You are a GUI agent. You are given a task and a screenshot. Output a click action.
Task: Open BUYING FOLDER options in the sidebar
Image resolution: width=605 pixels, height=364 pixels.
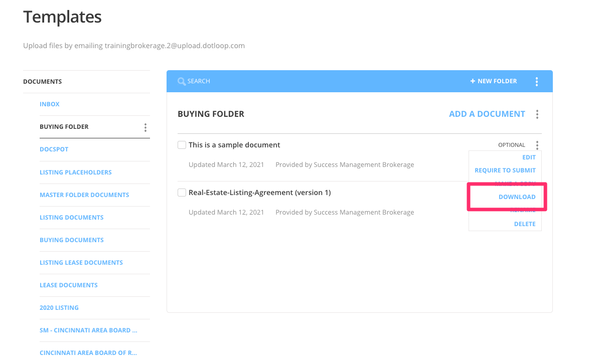145,127
